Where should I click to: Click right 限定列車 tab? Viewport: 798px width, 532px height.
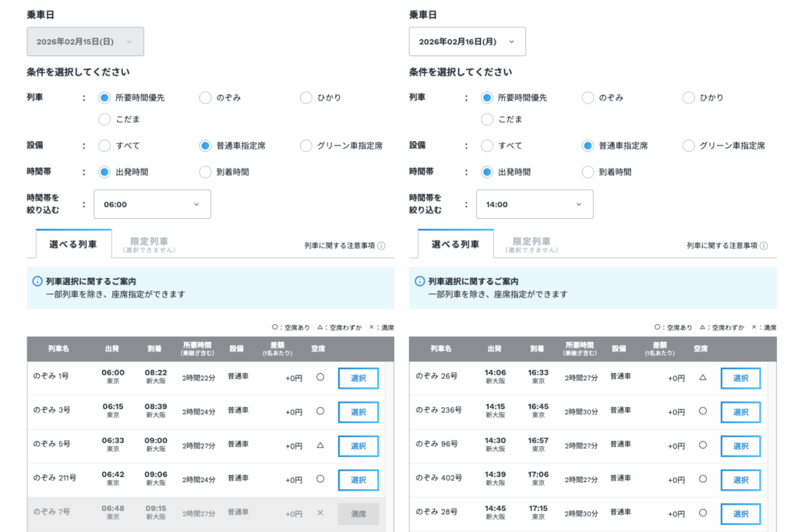pyautogui.click(x=531, y=244)
